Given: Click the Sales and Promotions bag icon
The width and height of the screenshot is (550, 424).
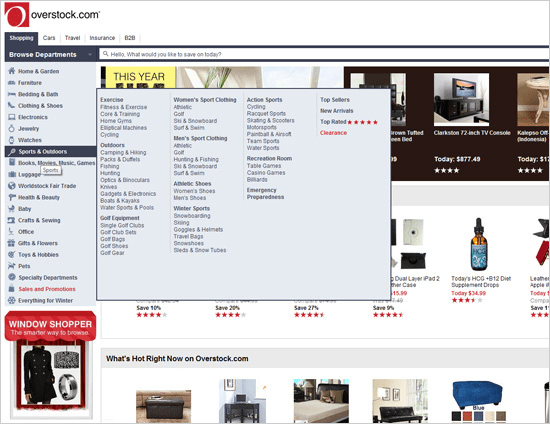Looking at the screenshot, I should click(12, 289).
